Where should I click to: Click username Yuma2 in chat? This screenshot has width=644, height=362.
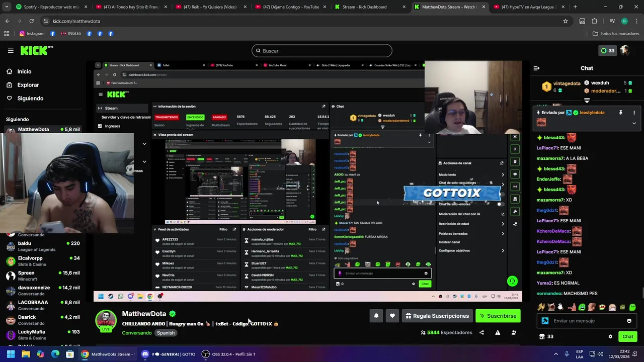[x=544, y=283]
